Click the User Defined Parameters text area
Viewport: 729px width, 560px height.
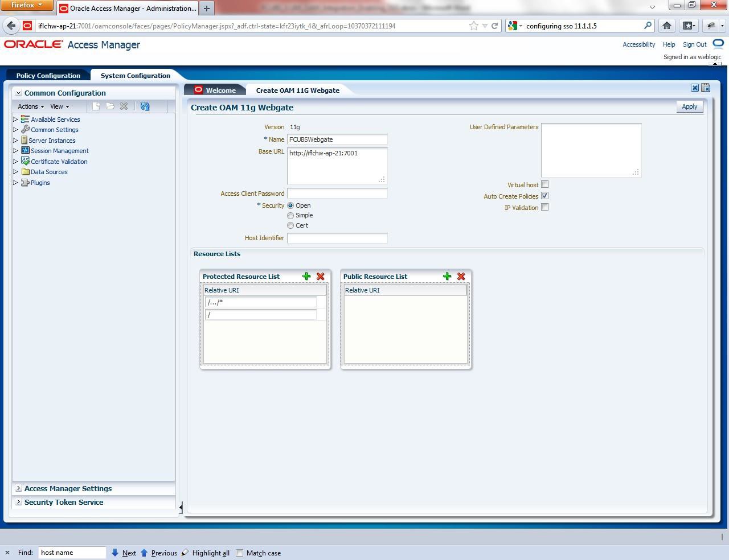[x=591, y=150]
